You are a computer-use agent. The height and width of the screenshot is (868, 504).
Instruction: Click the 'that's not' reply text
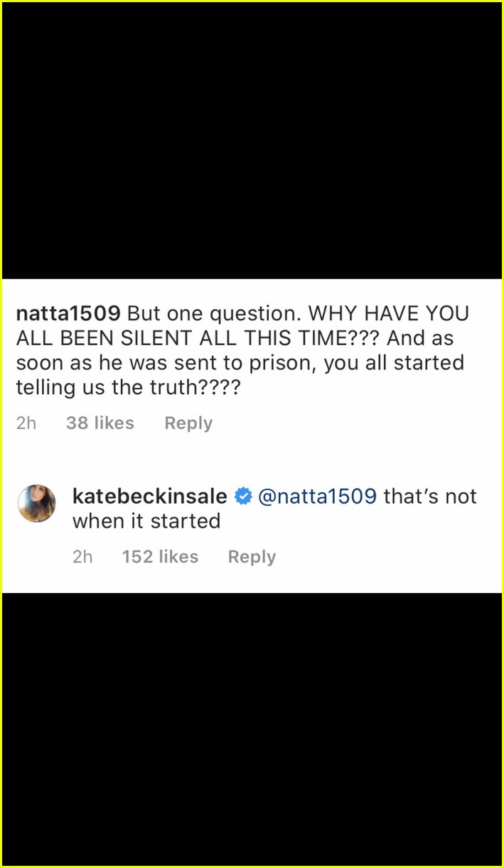pyautogui.click(x=430, y=496)
